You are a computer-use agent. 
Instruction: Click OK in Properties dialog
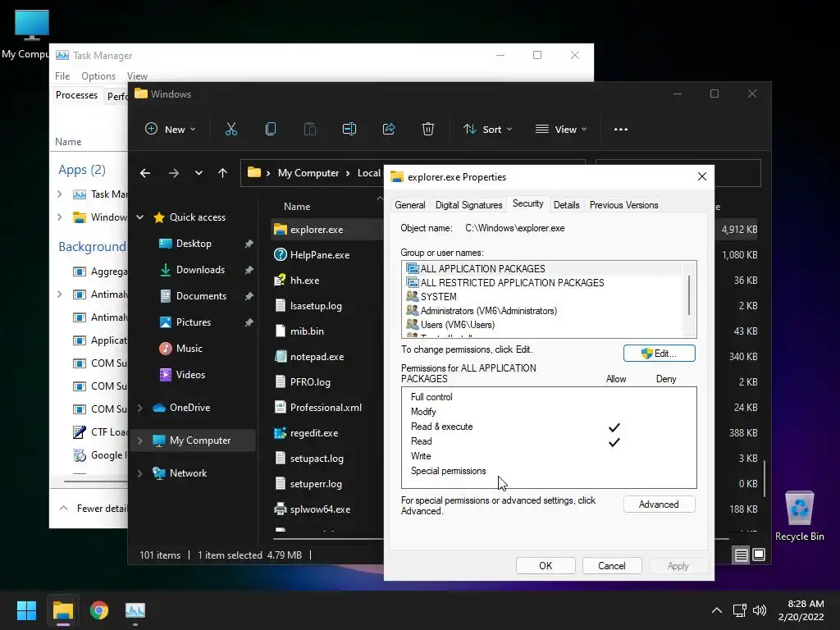point(546,566)
